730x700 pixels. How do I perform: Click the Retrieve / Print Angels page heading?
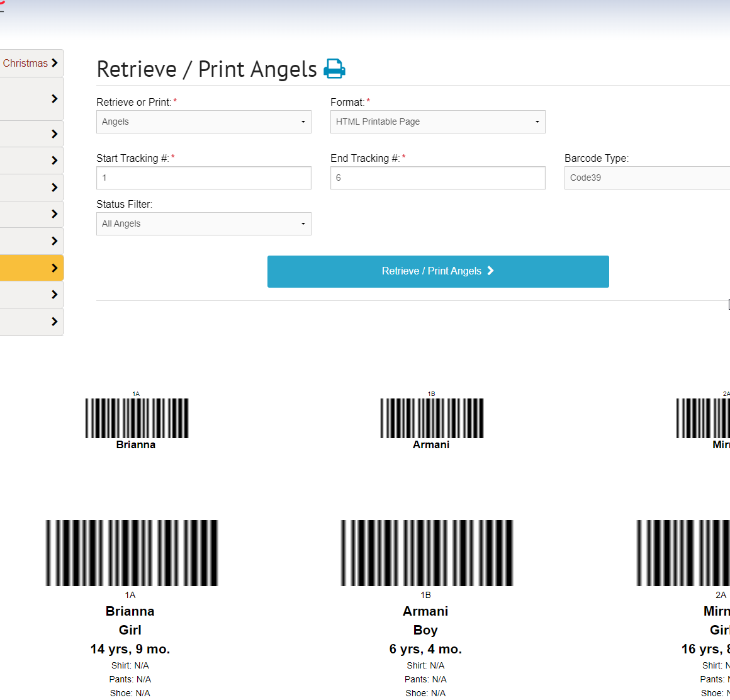pyautogui.click(x=206, y=69)
